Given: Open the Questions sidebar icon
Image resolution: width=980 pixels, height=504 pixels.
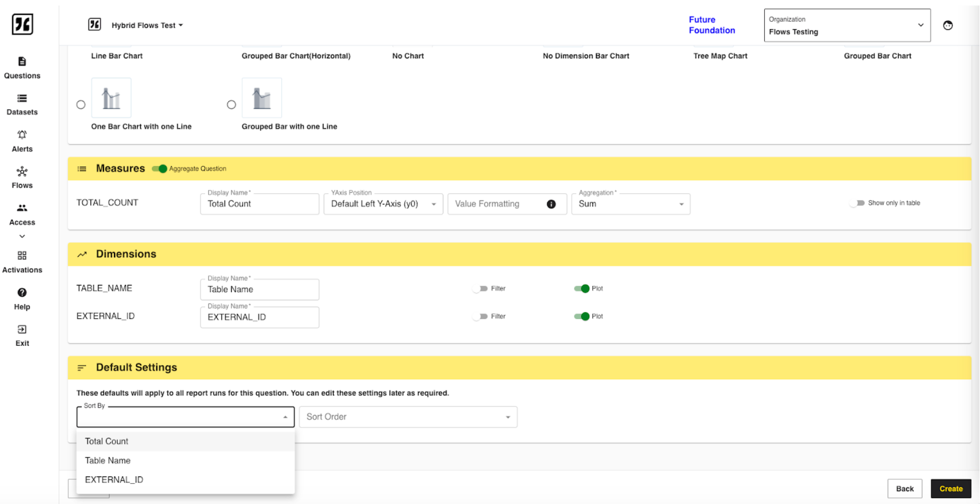Looking at the screenshot, I should coord(22,62).
